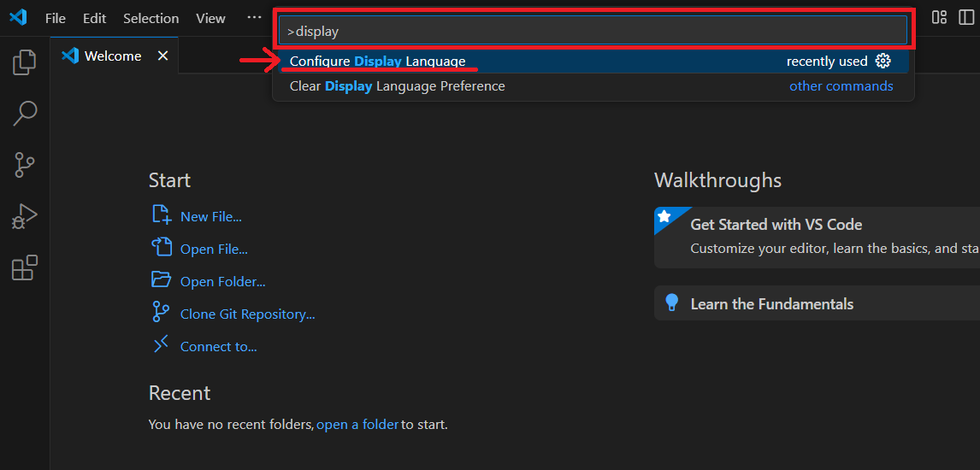Click the New File... link

tap(210, 217)
